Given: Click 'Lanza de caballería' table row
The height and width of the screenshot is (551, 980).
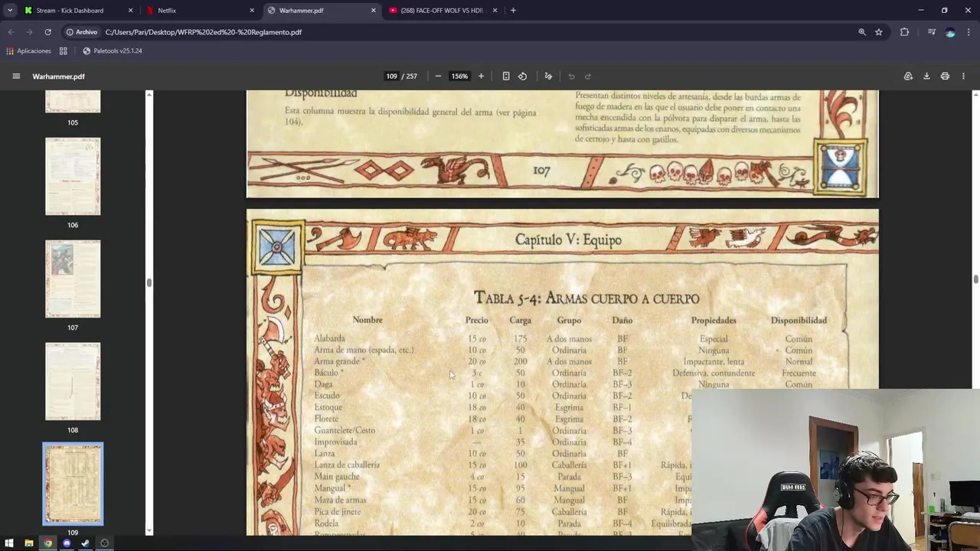Looking at the screenshot, I should (x=501, y=465).
